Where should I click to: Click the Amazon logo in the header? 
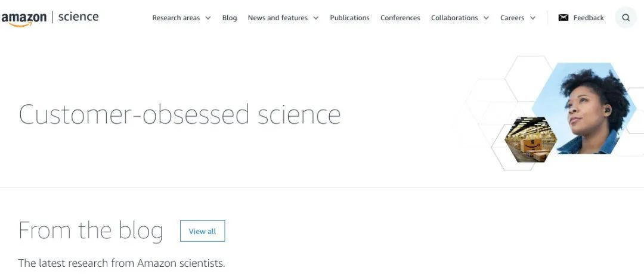tap(24, 18)
